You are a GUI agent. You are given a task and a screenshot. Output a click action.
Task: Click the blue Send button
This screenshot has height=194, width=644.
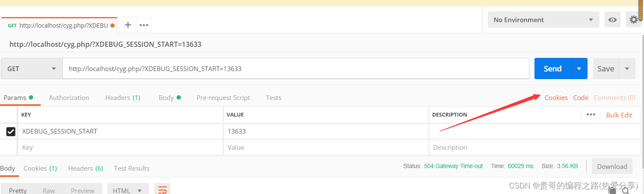tap(552, 68)
